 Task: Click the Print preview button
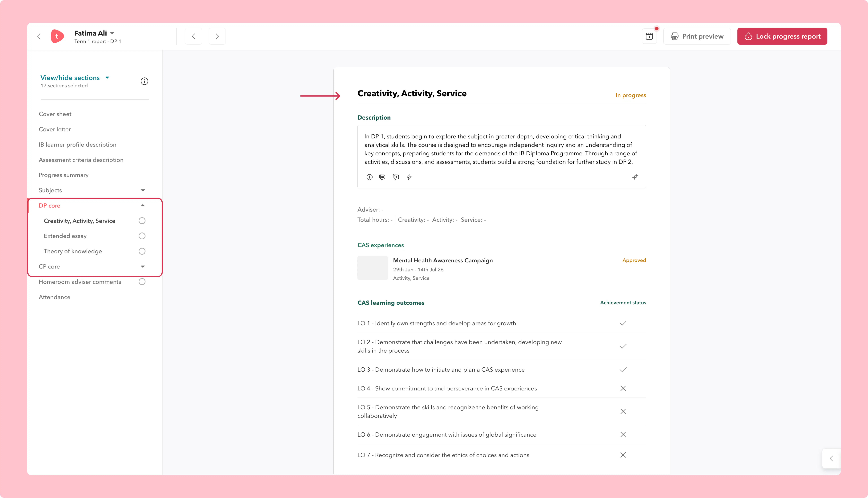click(x=697, y=36)
